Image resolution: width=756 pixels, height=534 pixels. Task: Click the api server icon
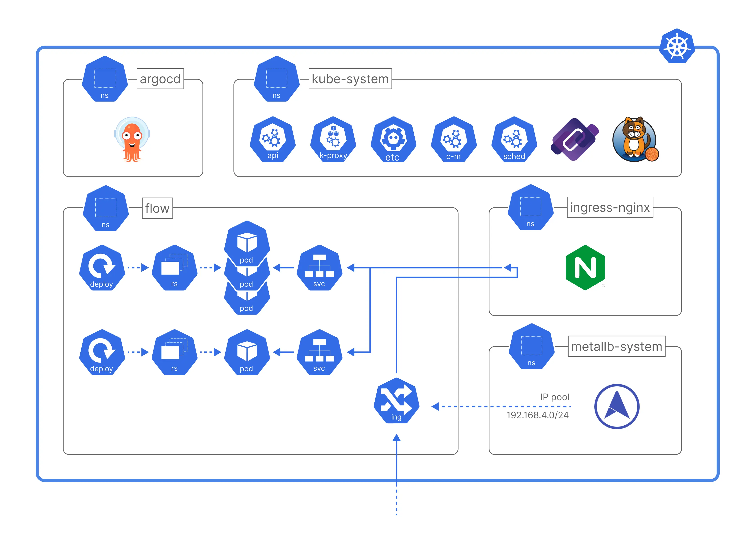pyautogui.click(x=273, y=139)
